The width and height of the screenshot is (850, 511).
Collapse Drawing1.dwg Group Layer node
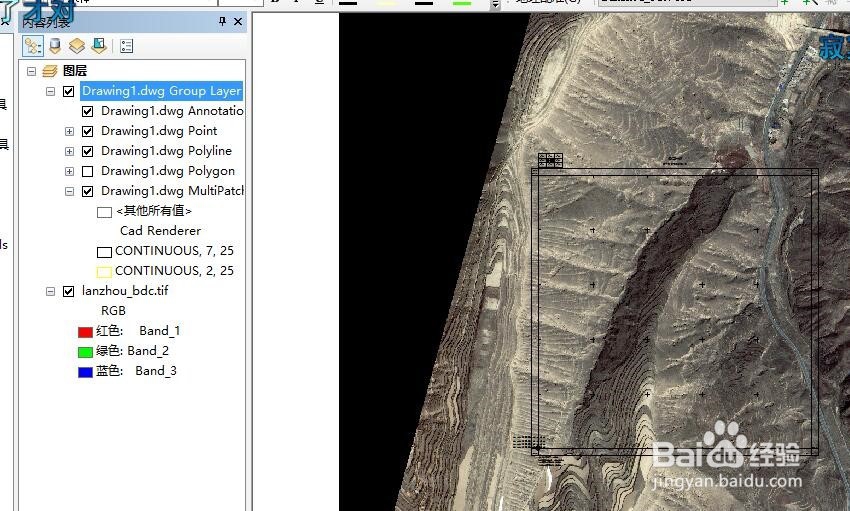point(50,91)
